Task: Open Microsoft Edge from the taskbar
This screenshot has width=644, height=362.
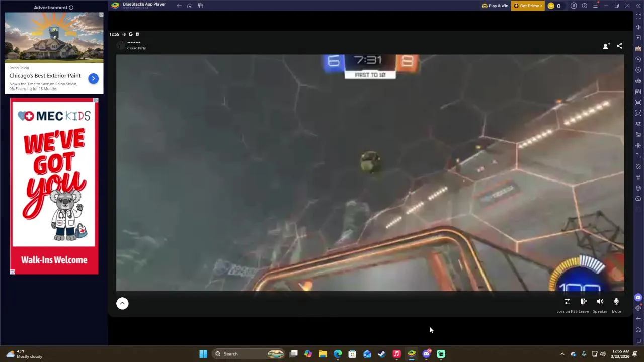Action: click(338, 354)
